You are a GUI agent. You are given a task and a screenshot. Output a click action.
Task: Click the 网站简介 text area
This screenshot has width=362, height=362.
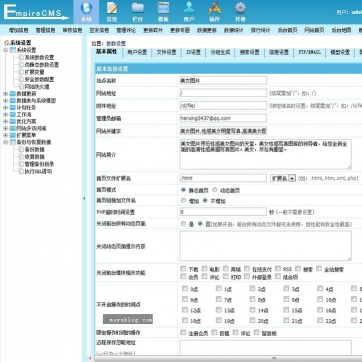265,154
